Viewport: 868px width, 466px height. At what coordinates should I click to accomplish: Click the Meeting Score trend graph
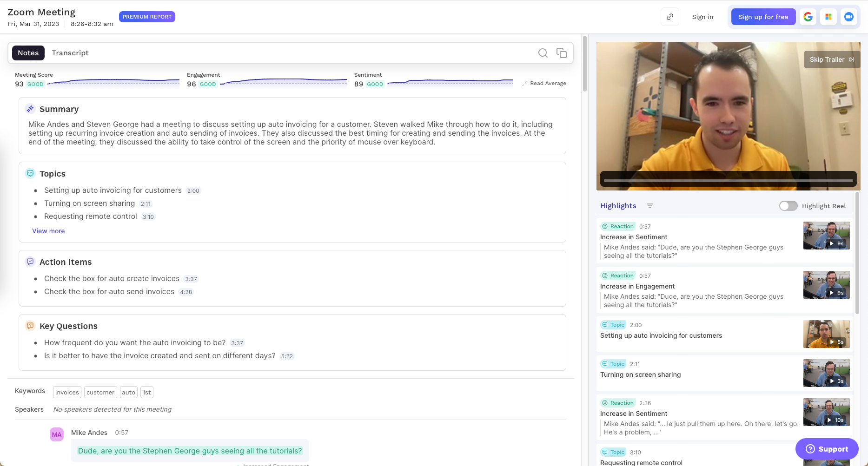click(113, 82)
